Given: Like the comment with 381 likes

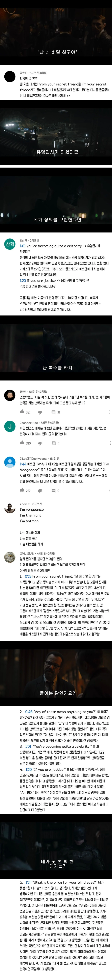Looking at the screenshot, I should pos(22,412).
